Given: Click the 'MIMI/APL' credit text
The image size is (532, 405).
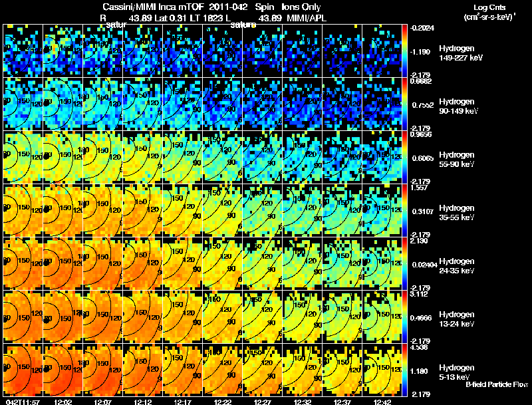Looking at the screenshot, I should [x=307, y=19].
